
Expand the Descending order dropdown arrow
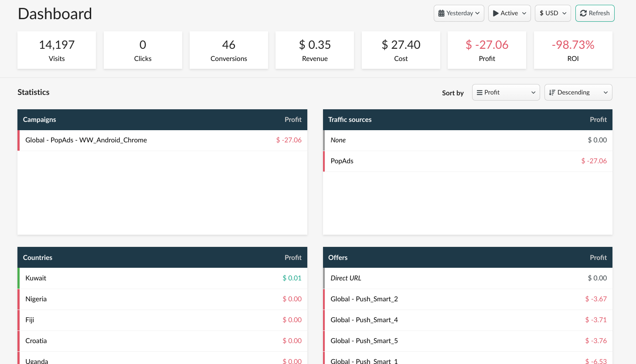point(605,93)
